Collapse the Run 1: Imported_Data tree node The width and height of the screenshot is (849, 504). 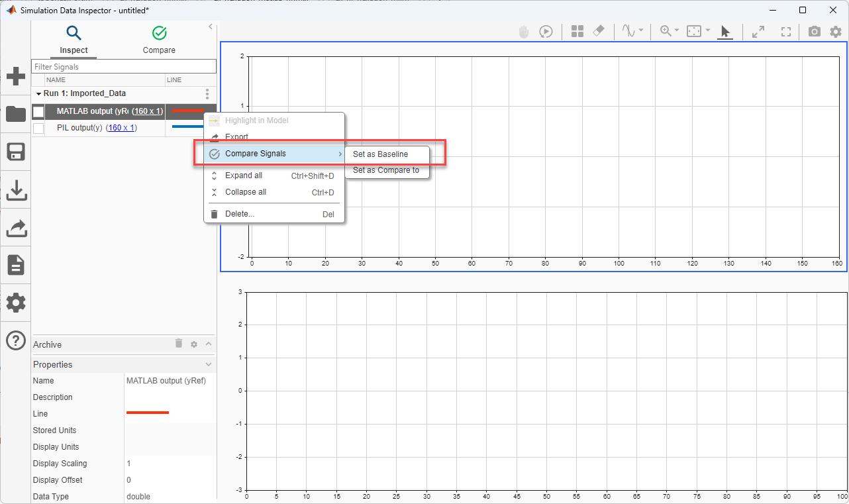pyautogui.click(x=38, y=94)
